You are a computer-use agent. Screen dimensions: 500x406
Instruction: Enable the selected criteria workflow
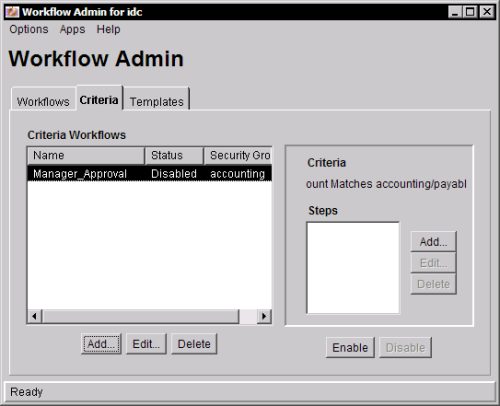pyautogui.click(x=350, y=348)
